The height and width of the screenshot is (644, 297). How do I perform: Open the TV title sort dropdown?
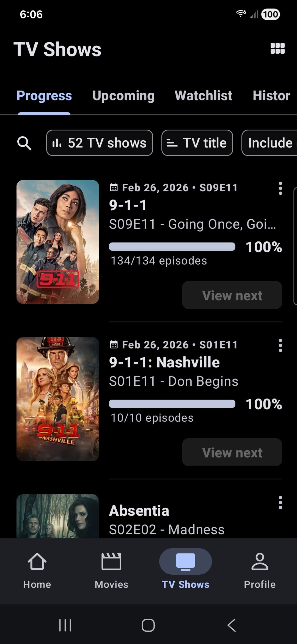coord(197,143)
